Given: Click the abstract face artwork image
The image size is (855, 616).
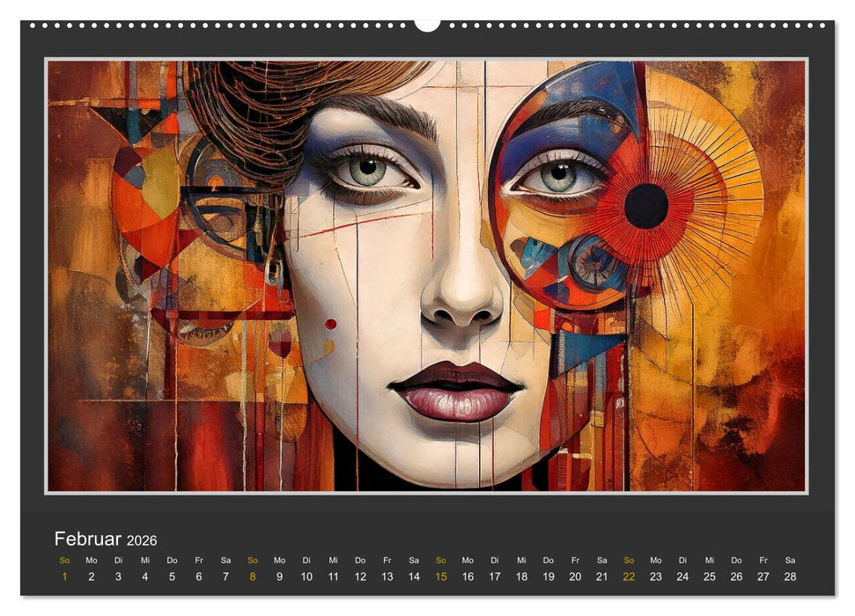Looking at the screenshot, I should point(426,275).
